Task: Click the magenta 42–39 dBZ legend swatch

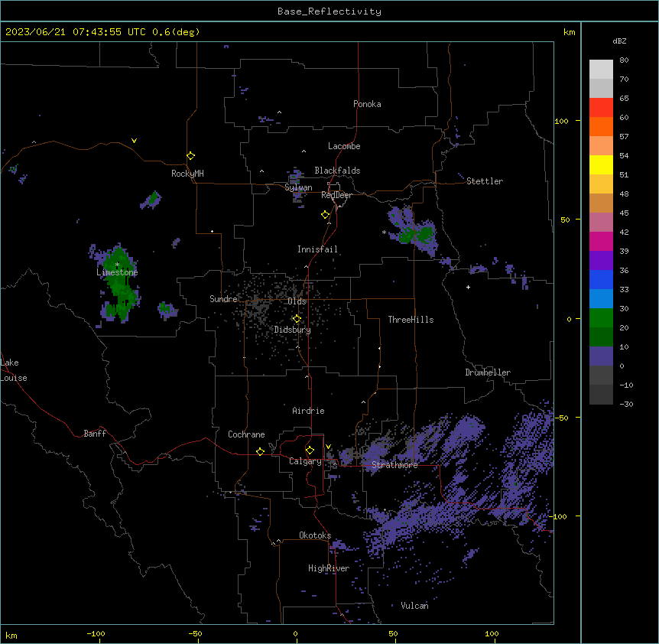Action: click(x=601, y=241)
